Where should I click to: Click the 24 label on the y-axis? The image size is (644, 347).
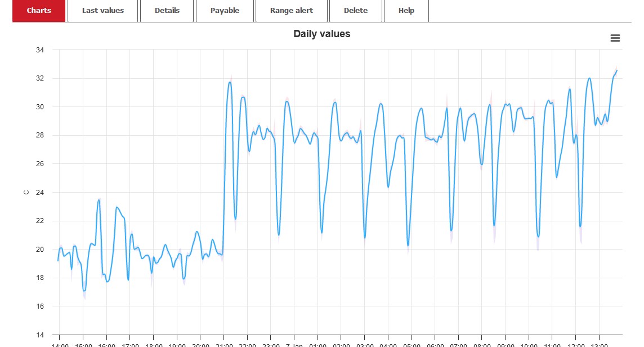pyautogui.click(x=39, y=193)
